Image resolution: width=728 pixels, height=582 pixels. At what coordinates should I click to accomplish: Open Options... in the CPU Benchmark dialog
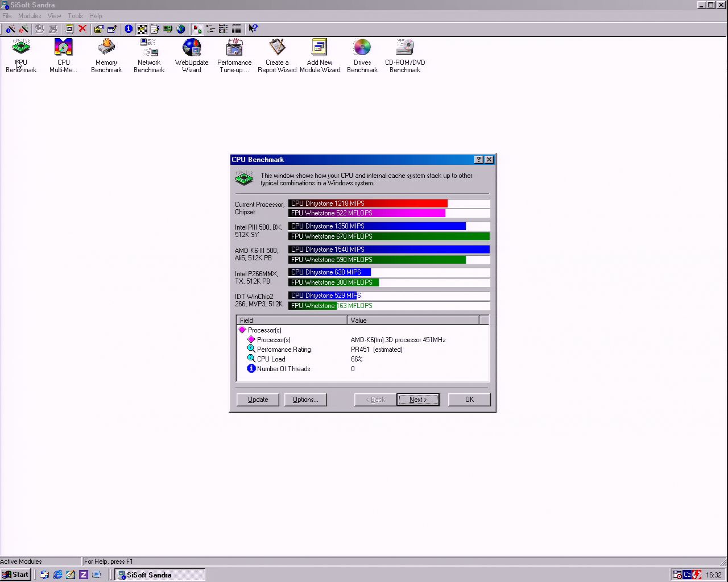tap(305, 400)
